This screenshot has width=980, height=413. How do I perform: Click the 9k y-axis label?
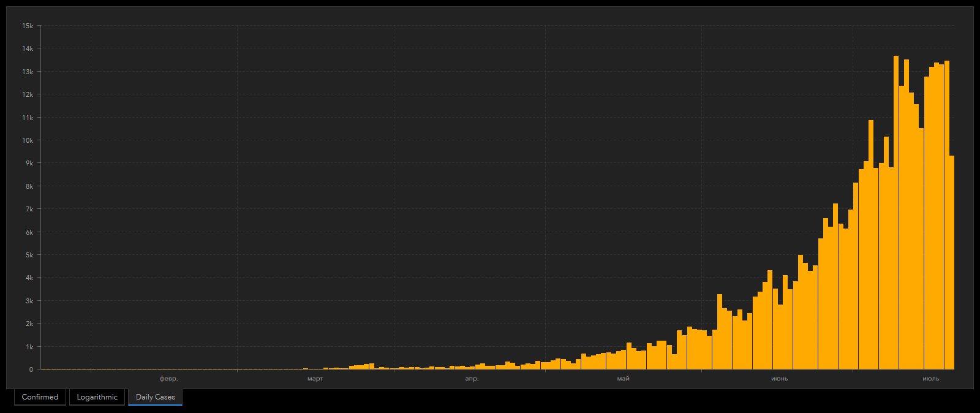(29, 163)
